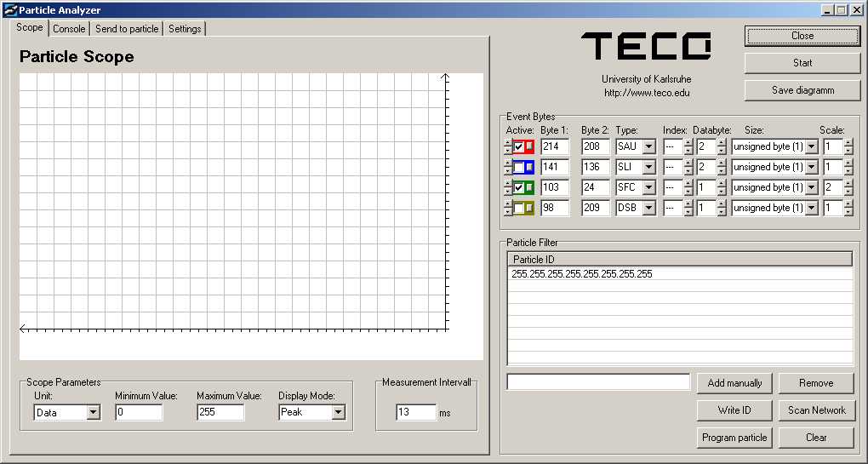Click the Index stepper in the SLI row
868x464 pixels.
click(688, 167)
